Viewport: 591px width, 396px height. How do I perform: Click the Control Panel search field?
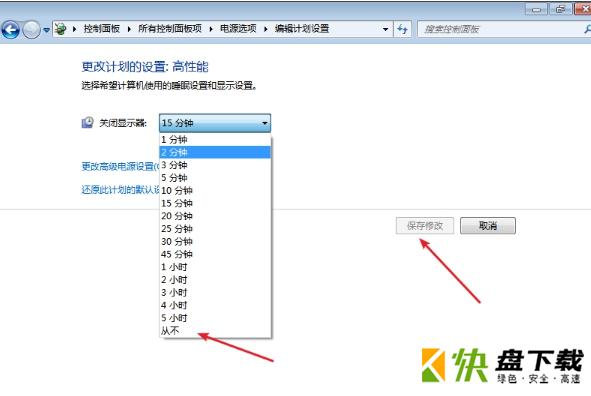[x=501, y=29]
